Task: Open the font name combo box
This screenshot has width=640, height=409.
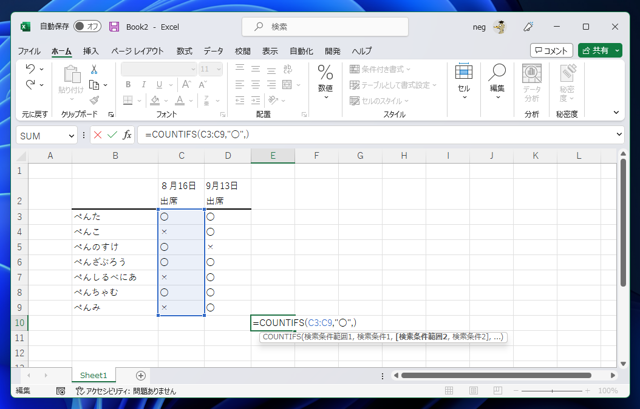Action: (159, 69)
